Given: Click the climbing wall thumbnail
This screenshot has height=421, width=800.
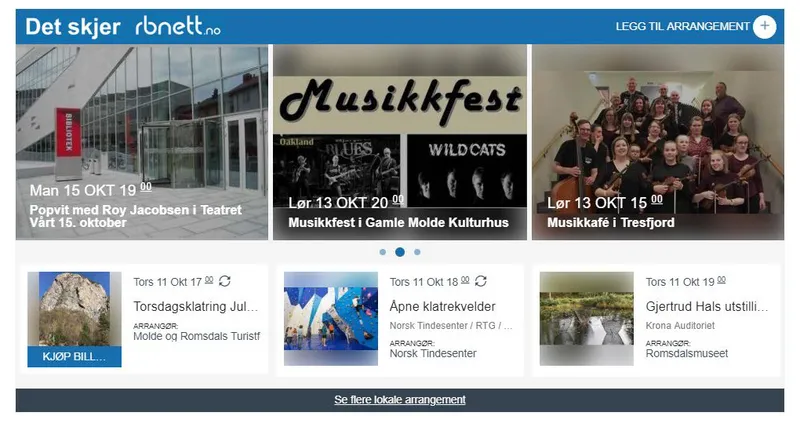Looking at the screenshot, I should coord(331,318).
